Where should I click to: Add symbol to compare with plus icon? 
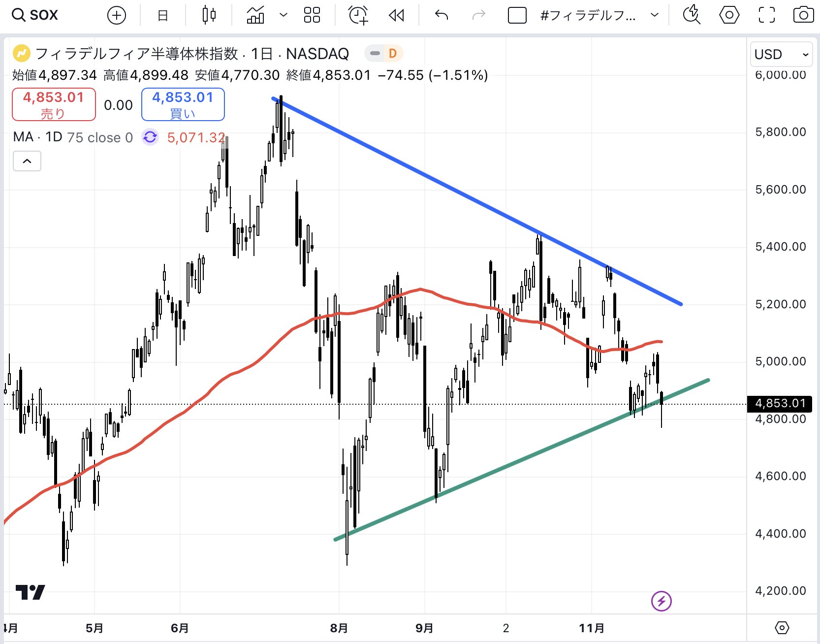click(117, 16)
